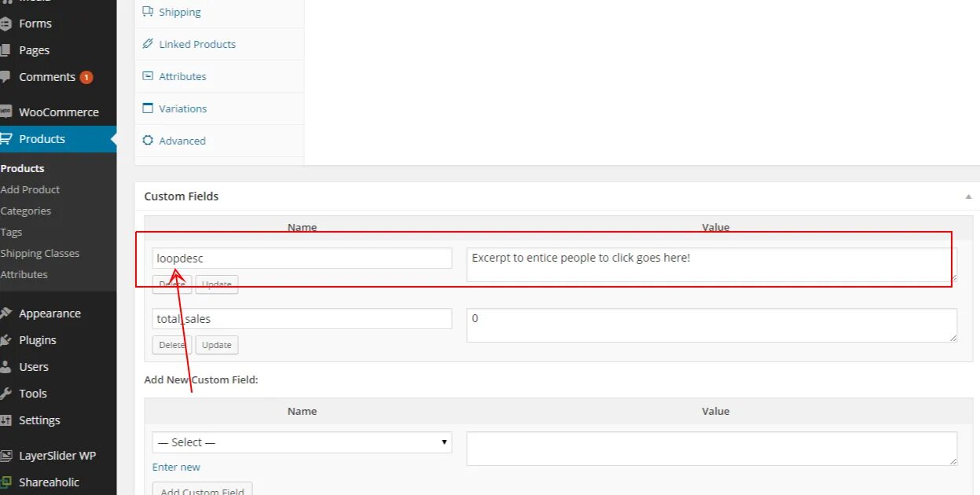Click the Shareaholic sidebar icon
Viewport: 980px width, 495px height.
point(6,482)
